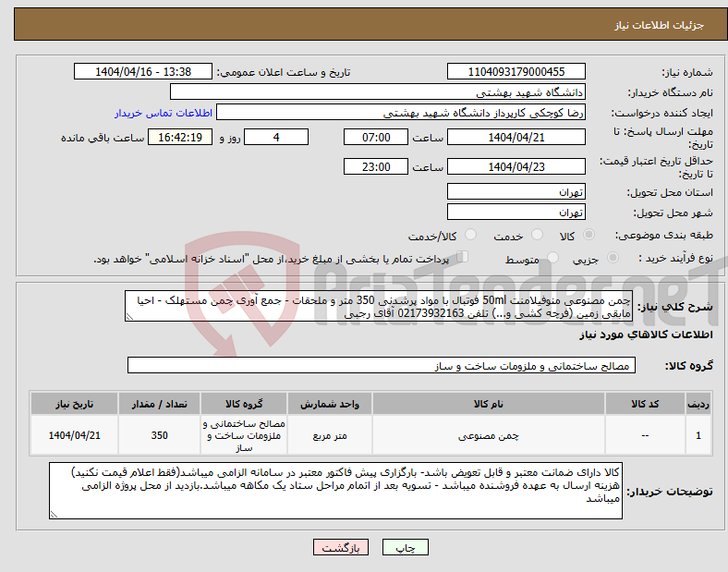
Task: Click the جزئیات اطلاعات نیاز page header
Action: 660,25
